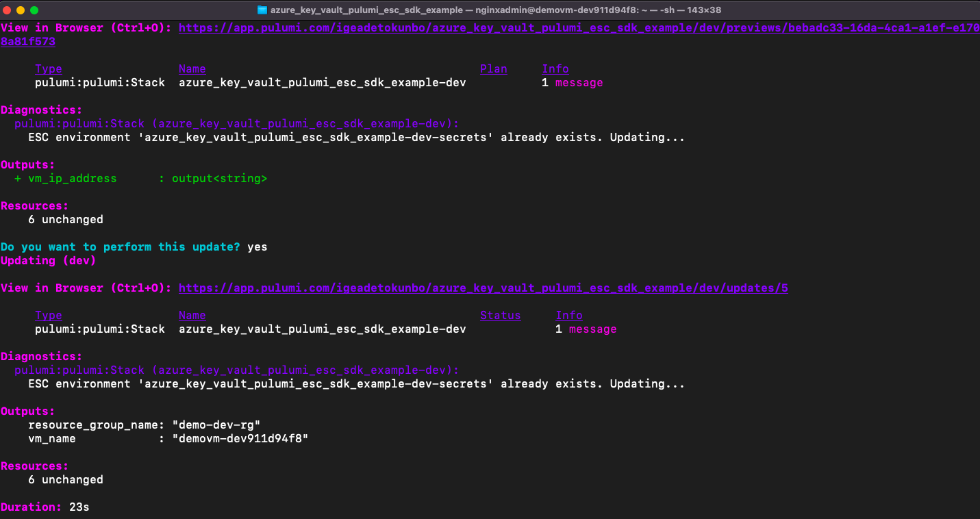Click the first 'Name' column header
This screenshot has height=519, width=980.
click(192, 69)
